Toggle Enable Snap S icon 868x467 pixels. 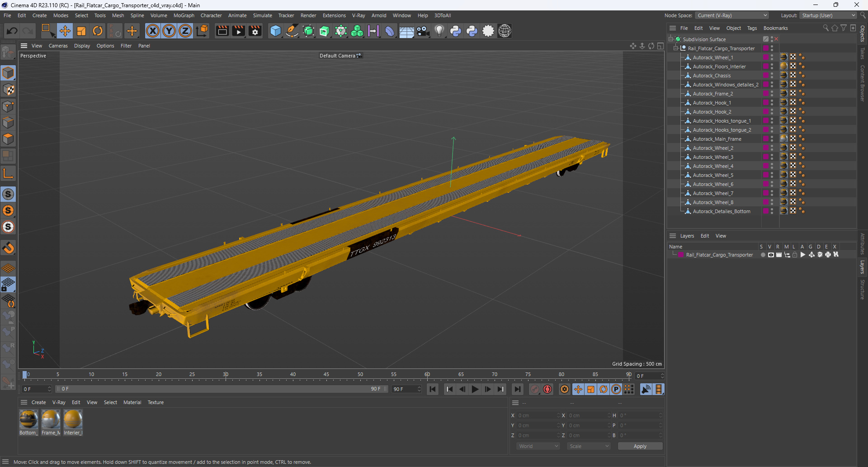tap(8, 194)
